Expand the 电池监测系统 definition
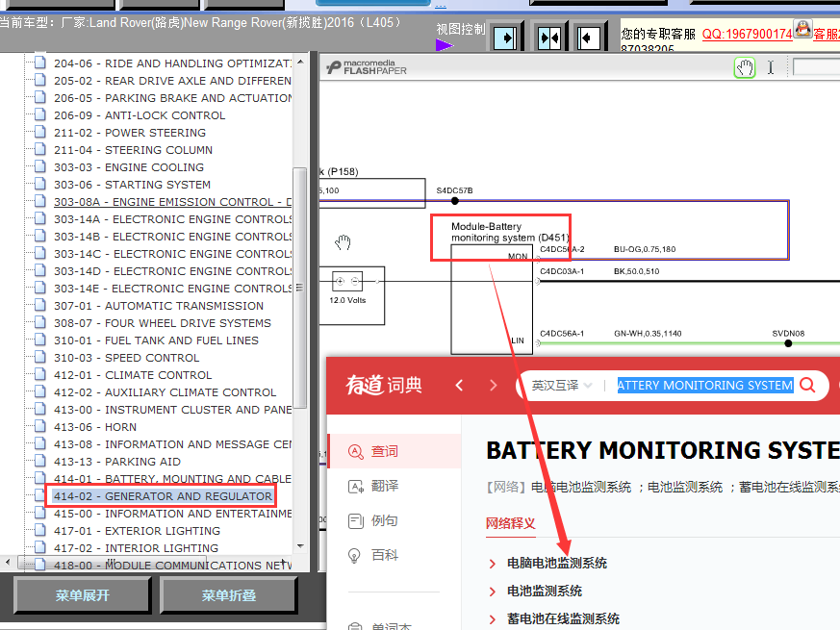The image size is (840, 630). pyautogui.click(x=545, y=591)
